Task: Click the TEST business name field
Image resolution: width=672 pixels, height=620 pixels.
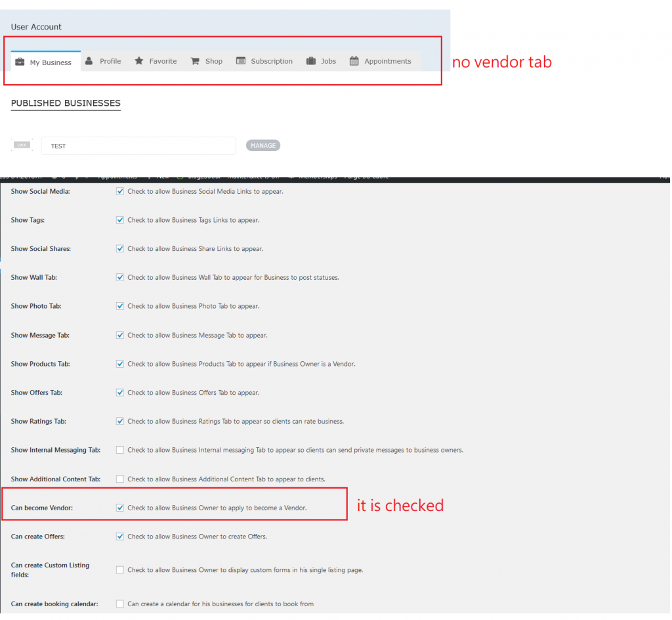Action: point(138,146)
